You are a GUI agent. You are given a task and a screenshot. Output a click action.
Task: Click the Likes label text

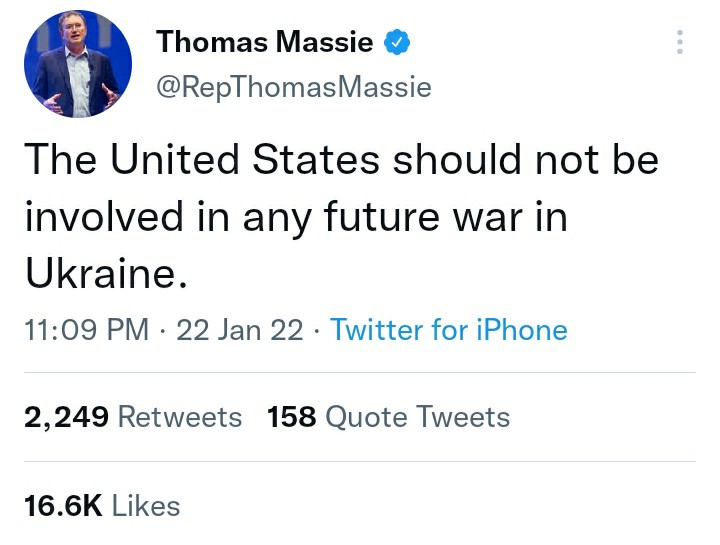(x=146, y=506)
